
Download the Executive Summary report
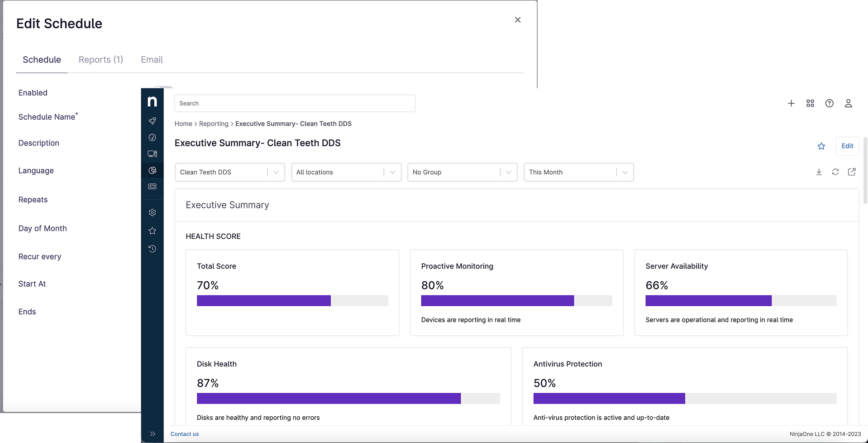818,172
